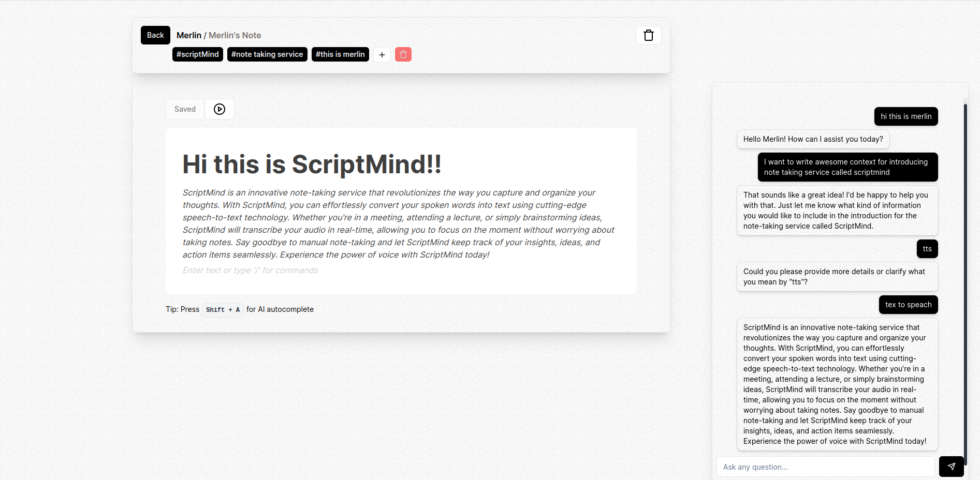Click the heading Hi this is ScriptMind!!
The height and width of the screenshot is (480, 980).
[x=312, y=164]
